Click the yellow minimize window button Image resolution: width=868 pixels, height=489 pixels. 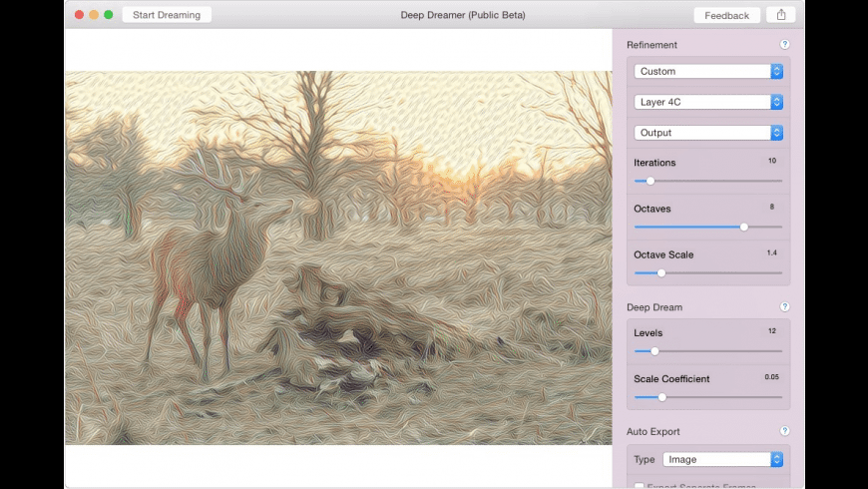[x=94, y=15]
